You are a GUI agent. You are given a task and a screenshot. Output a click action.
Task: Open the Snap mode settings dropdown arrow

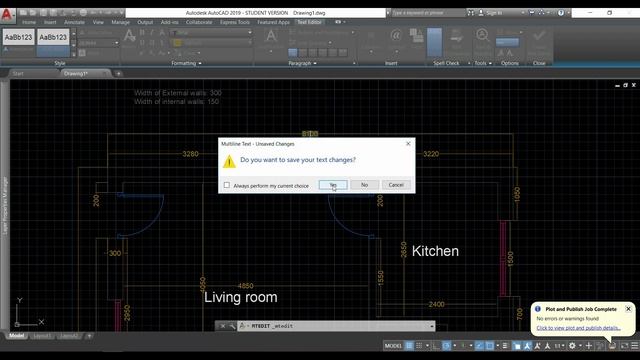427,346
